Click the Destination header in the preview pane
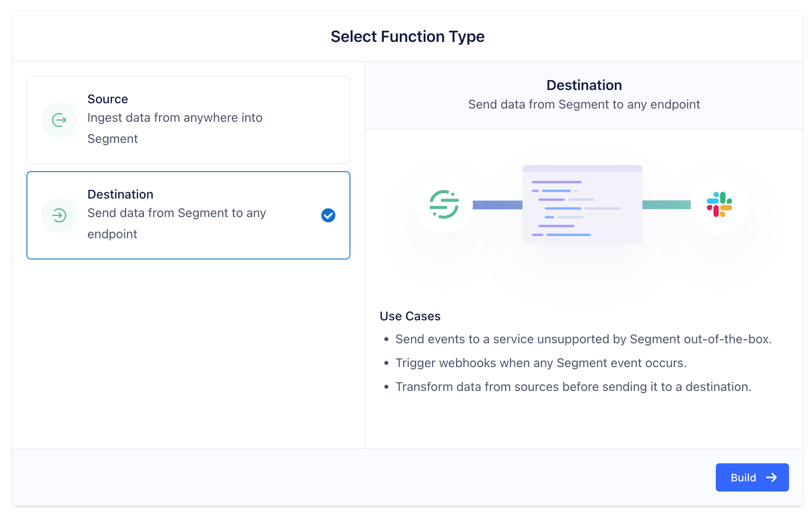This screenshot has width=812, height=518. tap(584, 85)
